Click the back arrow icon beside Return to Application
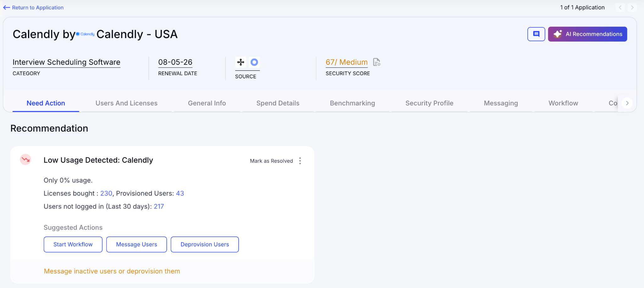Viewport: 644px width, 288px height. pos(7,8)
